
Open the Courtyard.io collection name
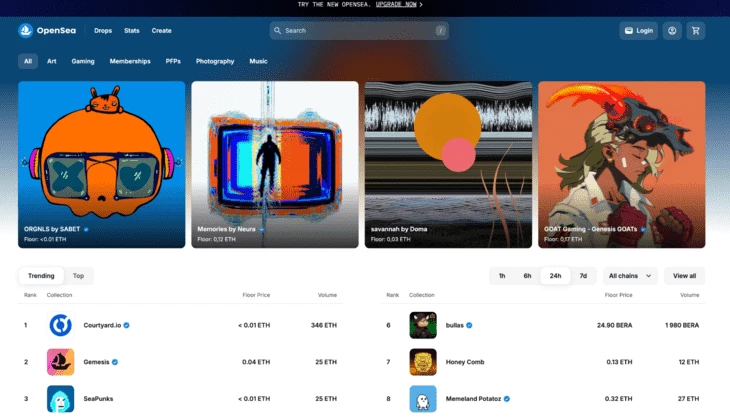tap(102, 325)
